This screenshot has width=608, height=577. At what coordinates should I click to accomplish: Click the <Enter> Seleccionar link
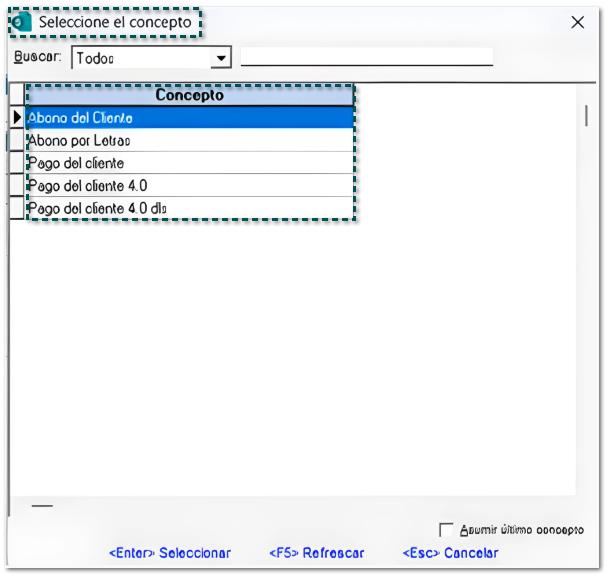tap(169, 553)
